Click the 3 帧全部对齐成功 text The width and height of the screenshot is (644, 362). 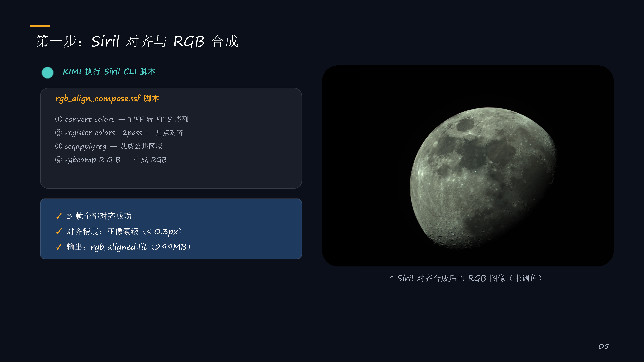pos(99,216)
